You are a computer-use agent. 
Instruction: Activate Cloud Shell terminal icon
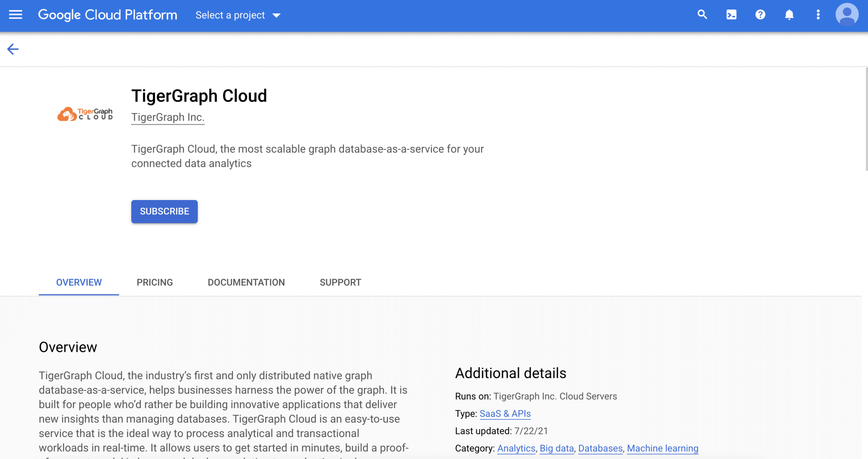[x=731, y=15]
